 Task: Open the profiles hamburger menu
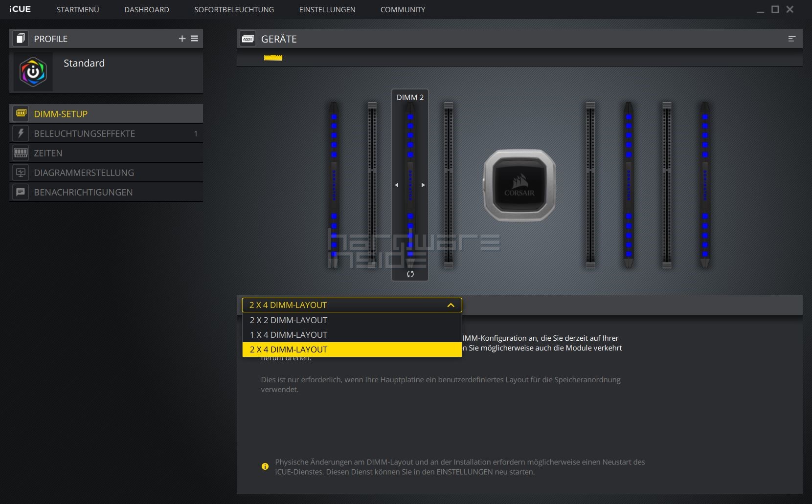pos(194,39)
